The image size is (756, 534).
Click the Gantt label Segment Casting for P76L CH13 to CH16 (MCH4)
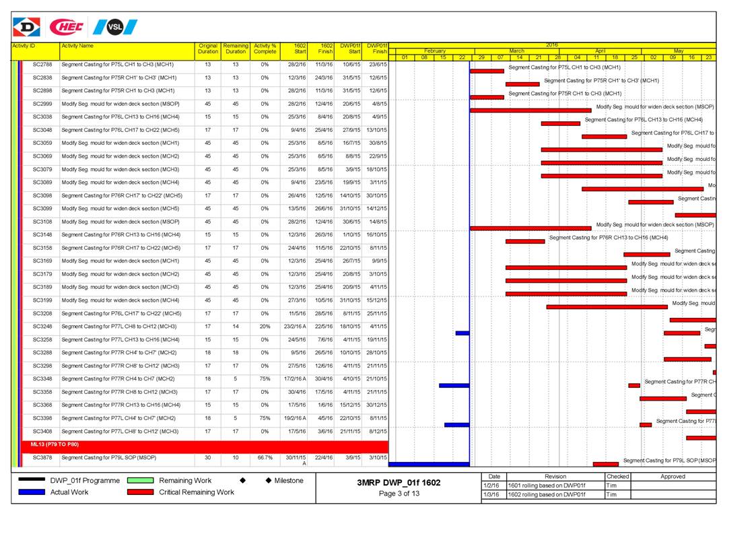(x=644, y=120)
